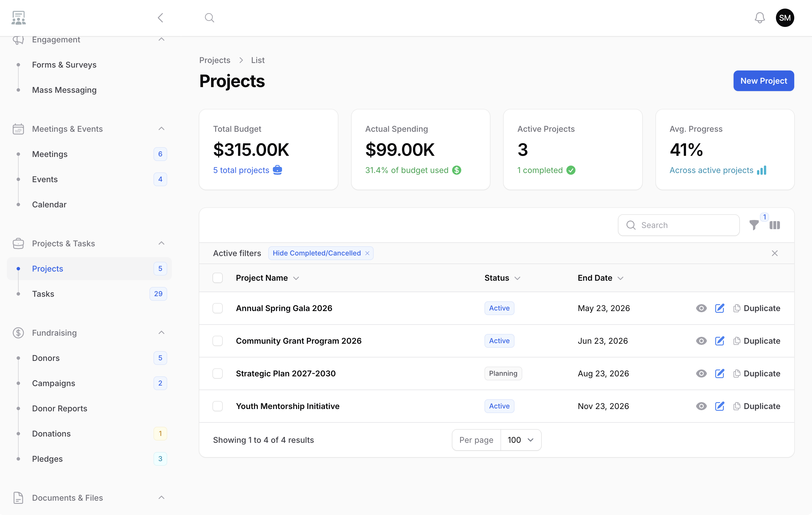The width and height of the screenshot is (812, 515).
Task: Remove the Hide Completed/Cancelled filter chip
Action: (367, 253)
